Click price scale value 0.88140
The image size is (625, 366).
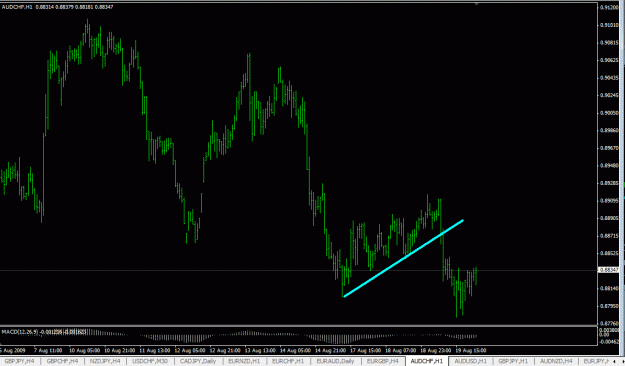(609, 288)
